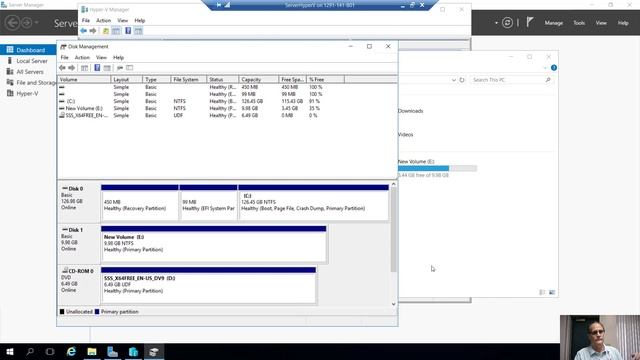The image size is (640, 360).
Task: Click Forward arrow in Disk Management toolbar
Action: 71,68
